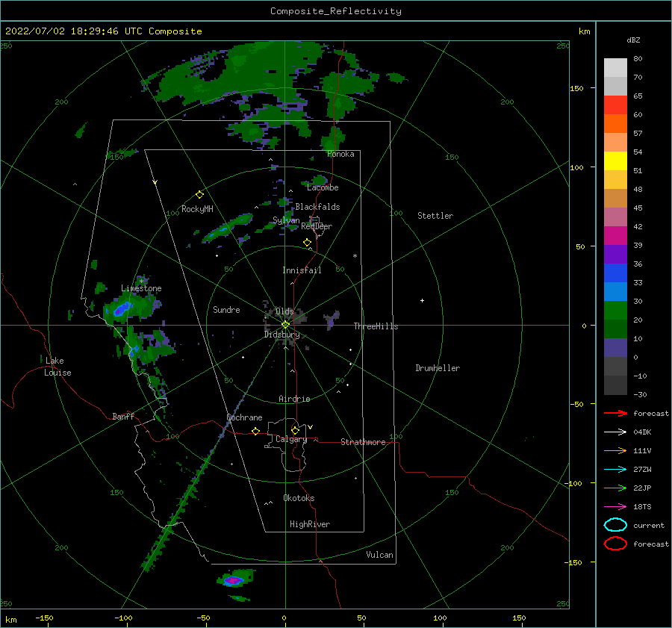Click the blue storm cell near Limestone

point(122,308)
